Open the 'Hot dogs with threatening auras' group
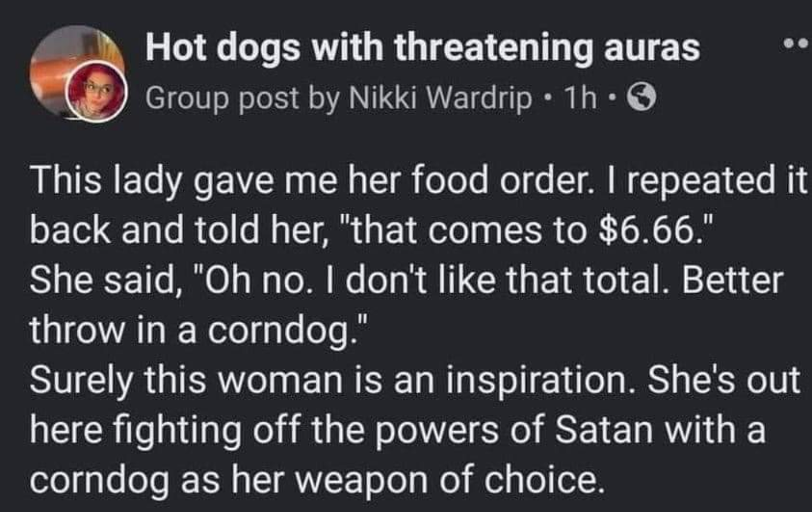Image resolution: width=812 pixels, height=512 pixels. pos(422,50)
